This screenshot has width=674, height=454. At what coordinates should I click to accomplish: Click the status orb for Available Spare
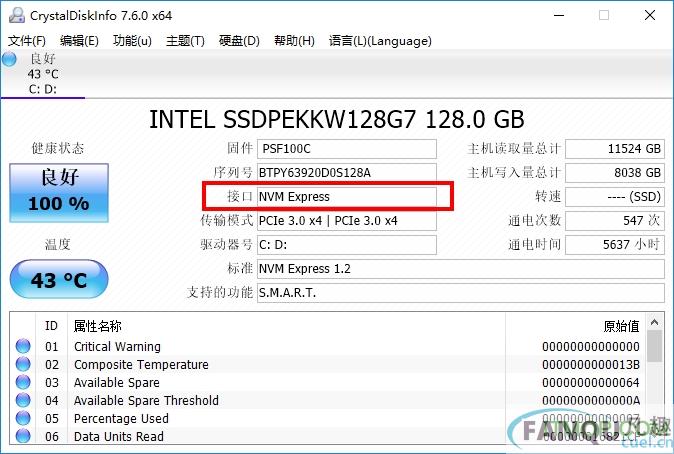pyautogui.click(x=23, y=382)
